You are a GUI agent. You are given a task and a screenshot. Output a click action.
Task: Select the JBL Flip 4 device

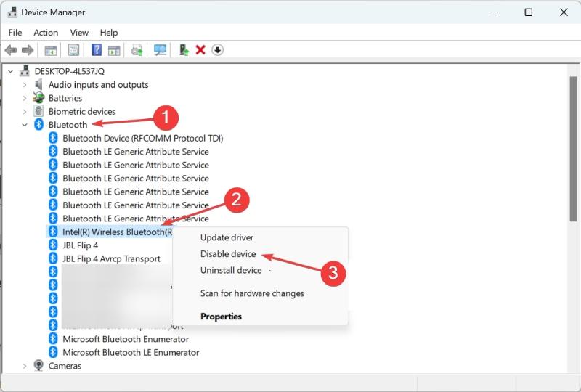coord(80,245)
